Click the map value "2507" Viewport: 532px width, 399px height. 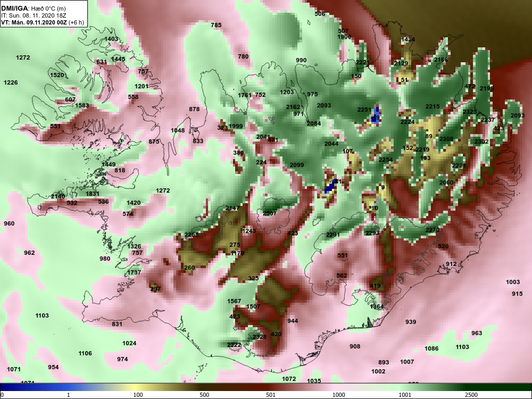[270, 213]
